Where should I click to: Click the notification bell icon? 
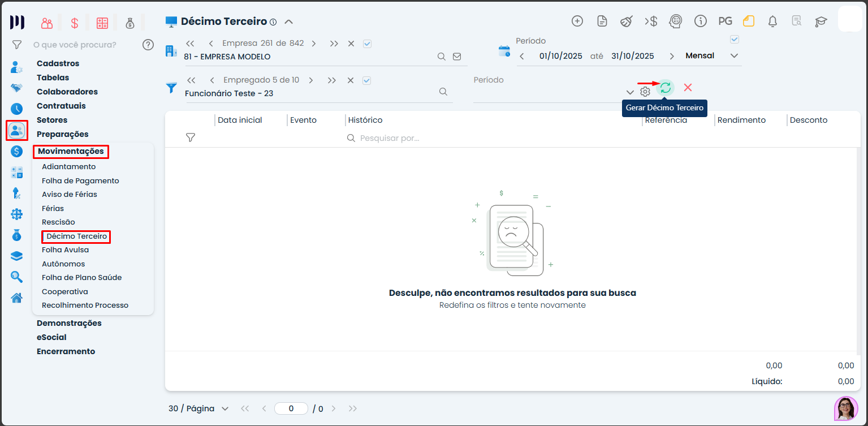(772, 21)
